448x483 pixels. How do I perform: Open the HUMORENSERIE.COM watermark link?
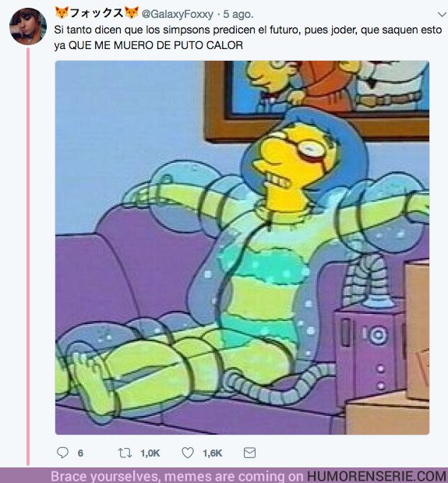pyautogui.click(x=377, y=476)
